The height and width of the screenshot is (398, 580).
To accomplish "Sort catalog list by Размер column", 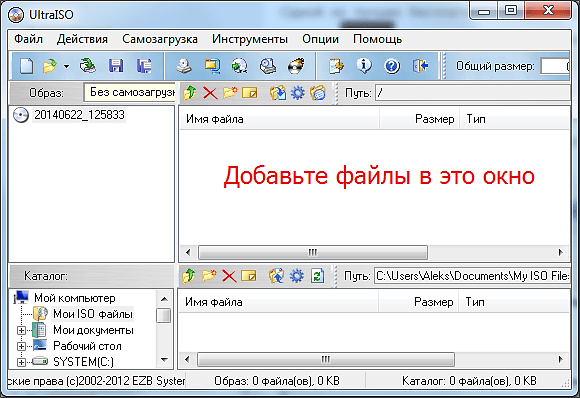I will click(x=418, y=302).
